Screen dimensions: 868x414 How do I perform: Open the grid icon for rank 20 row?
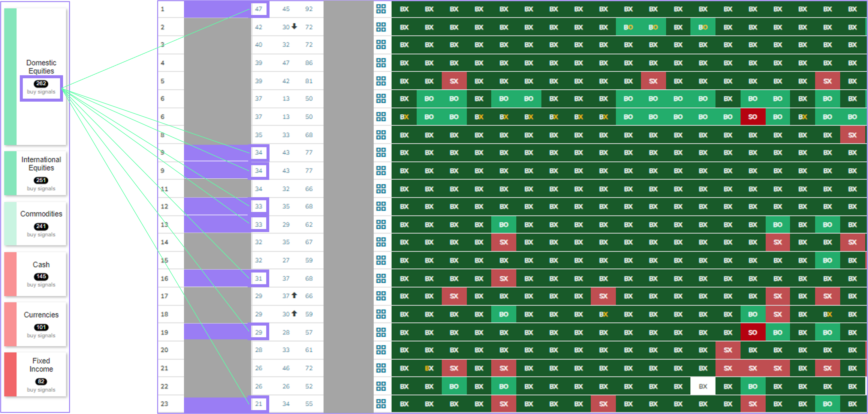pos(381,350)
